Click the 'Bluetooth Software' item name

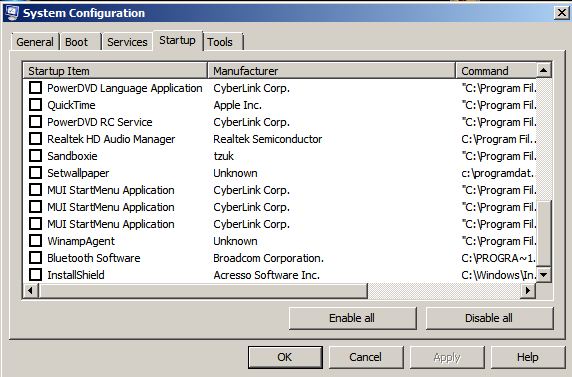pyautogui.click(x=94, y=258)
